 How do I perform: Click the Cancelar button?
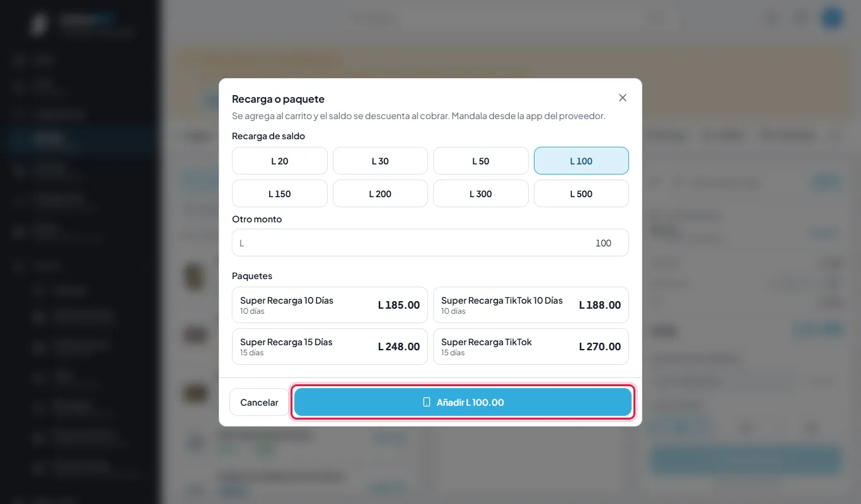point(259,402)
